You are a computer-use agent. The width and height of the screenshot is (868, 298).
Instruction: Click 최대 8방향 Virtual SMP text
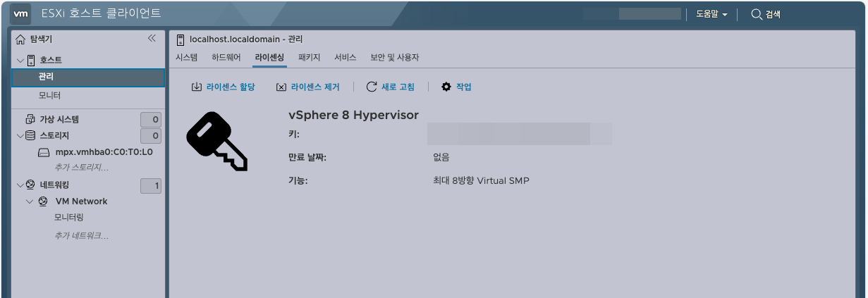481,181
